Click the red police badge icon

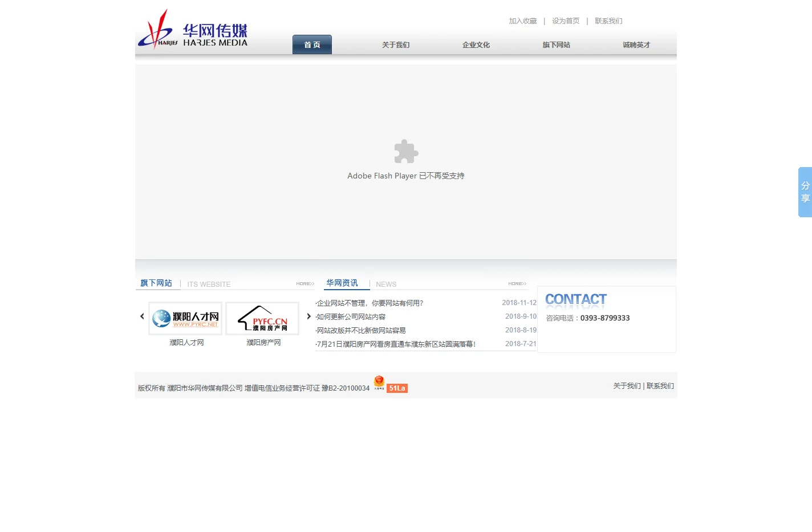(x=379, y=383)
